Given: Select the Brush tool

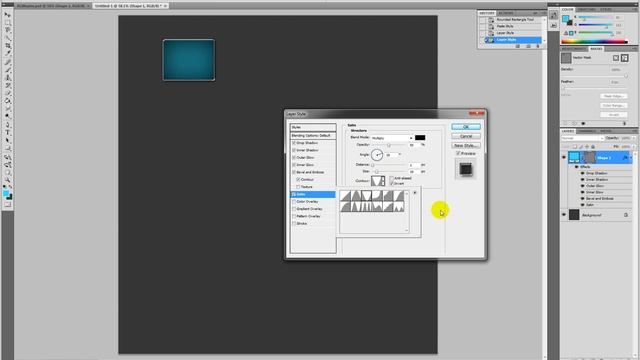Looking at the screenshot, I should [x=7, y=70].
